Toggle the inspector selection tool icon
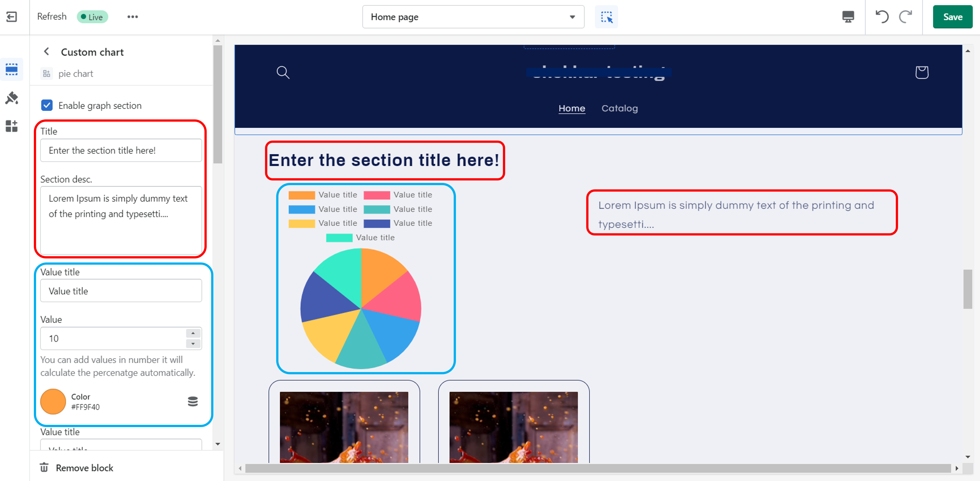Viewport: 980px width, 481px height. pyautogui.click(x=606, y=17)
